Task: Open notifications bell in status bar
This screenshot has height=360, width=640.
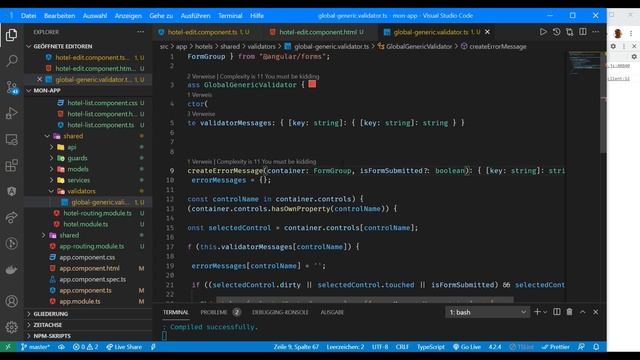Action: [x=596, y=347]
